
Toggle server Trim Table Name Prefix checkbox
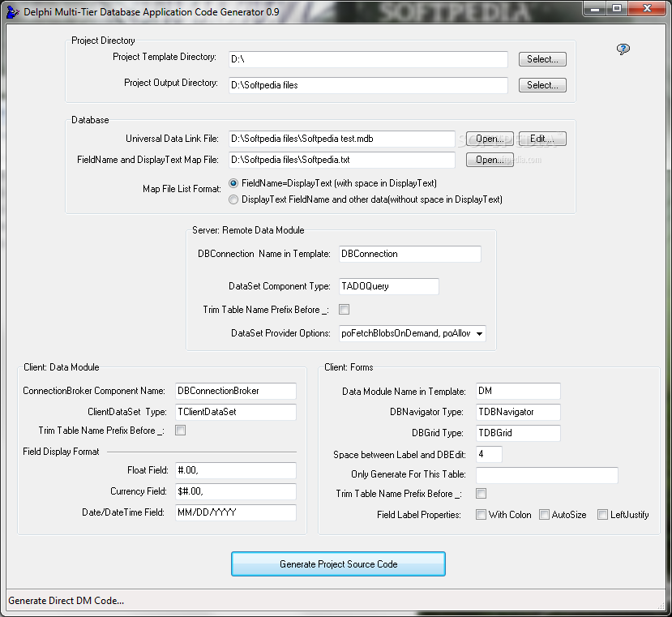point(344,309)
